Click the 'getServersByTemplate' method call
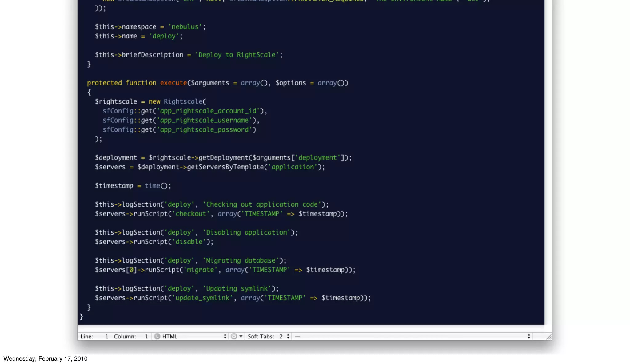Viewport: 630px width, 364px height. [225, 167]
